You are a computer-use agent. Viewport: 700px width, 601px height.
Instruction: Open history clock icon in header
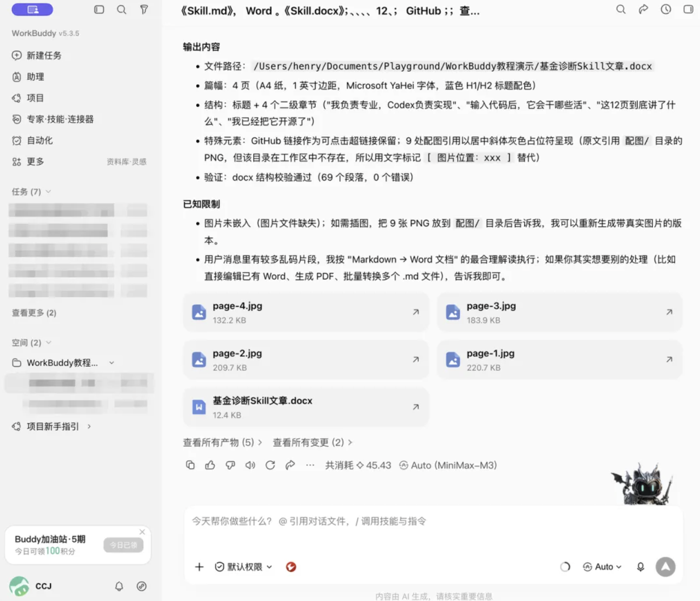coord(666,9)
